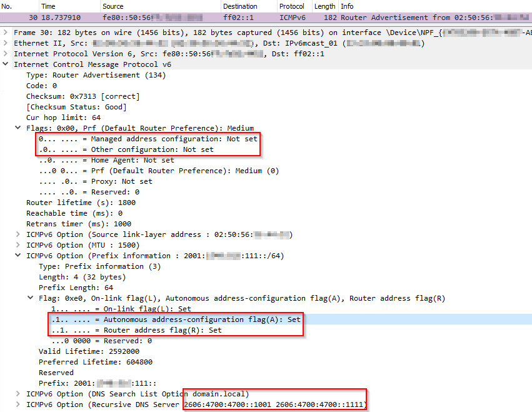Sort by the Destination column header
532x412 pixels.
[239, 6]
